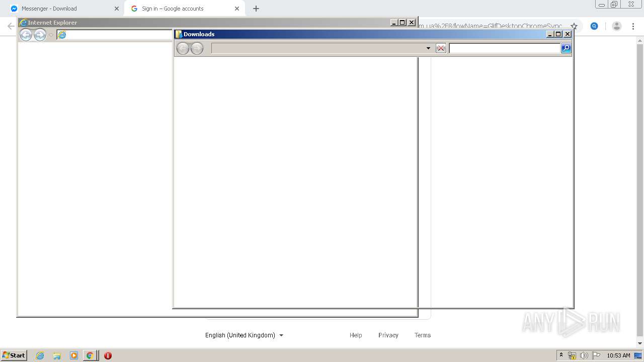Screen dimensions: 644x362
Task: Click Action Center flag icon in tray
Action: coord(596,355)
